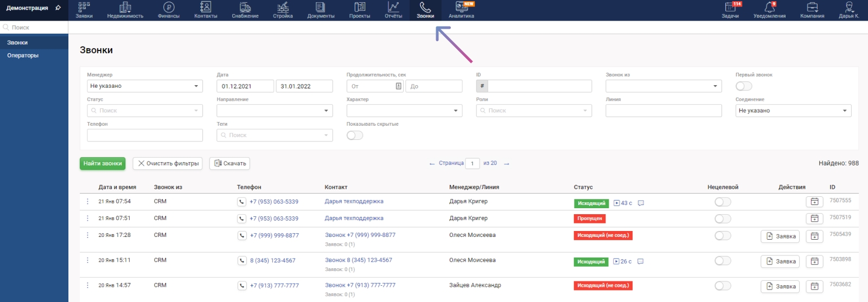
Task: Expand the Соединение dropdown
Action: pos(793,111)
